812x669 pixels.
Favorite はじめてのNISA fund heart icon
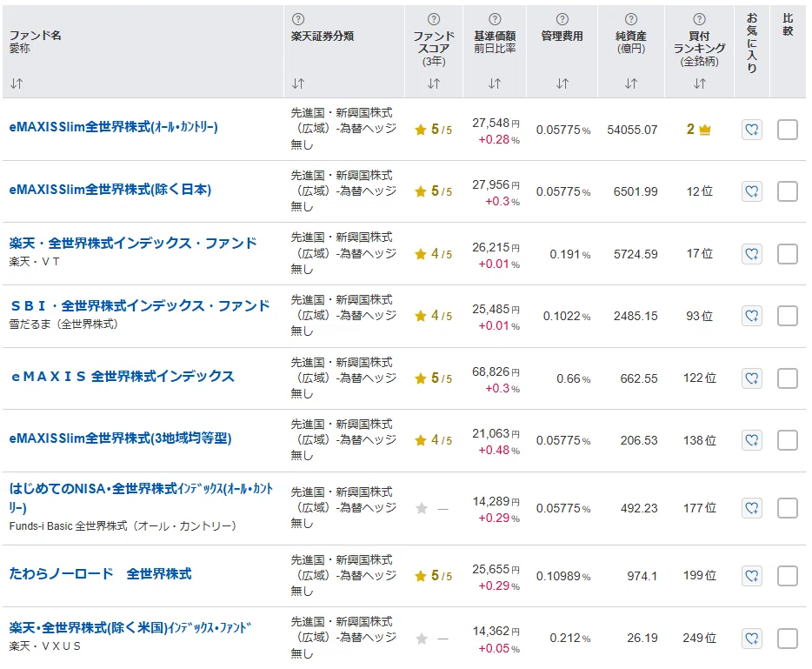point(752,508)
